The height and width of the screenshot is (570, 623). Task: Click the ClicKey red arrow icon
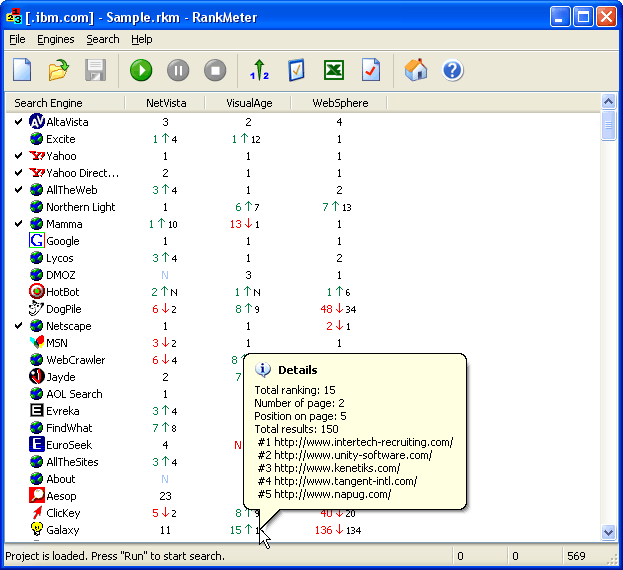point(37,512)
